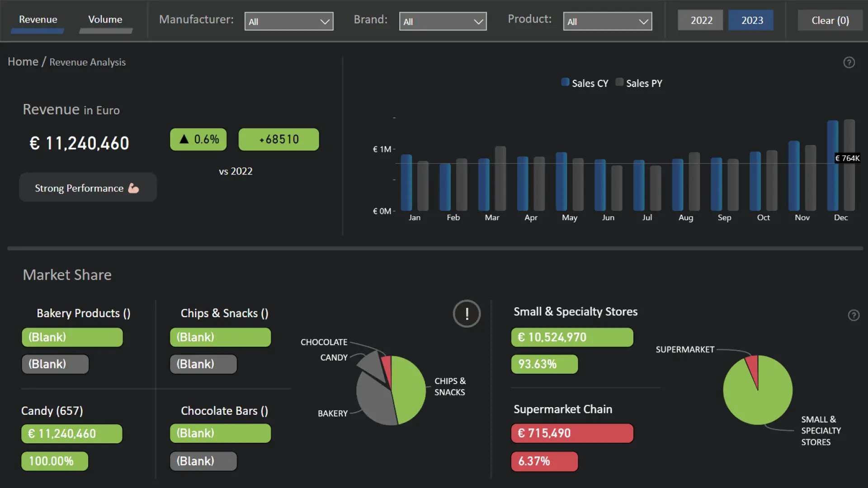The height and width of the screenshot is (488, 868).
Task: Toggle Sales CY legend swatch
Action: coord(565,82)
